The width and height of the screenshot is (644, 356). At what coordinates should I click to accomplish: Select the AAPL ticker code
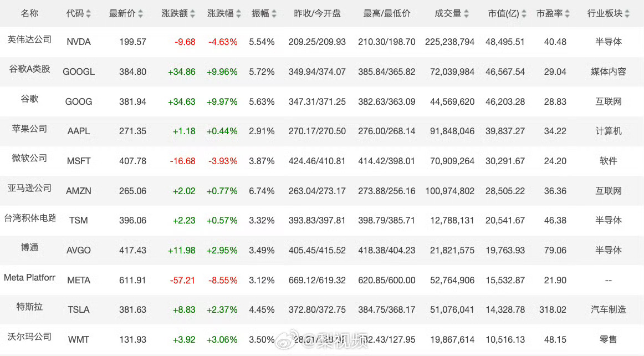pos(79,131)
